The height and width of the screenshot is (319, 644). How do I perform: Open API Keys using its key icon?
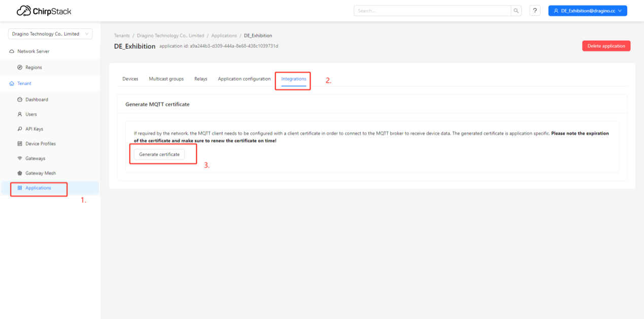click(x=19, y=128)
